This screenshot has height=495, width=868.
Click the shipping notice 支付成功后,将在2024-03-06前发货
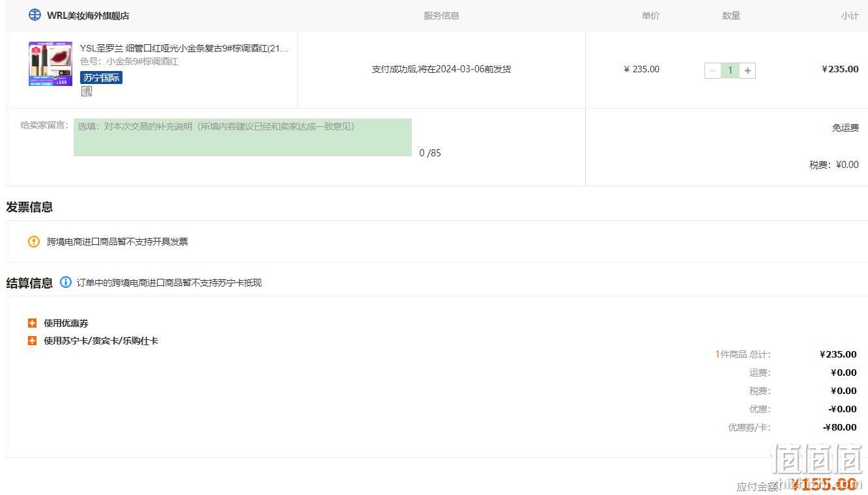click(441, 69)
